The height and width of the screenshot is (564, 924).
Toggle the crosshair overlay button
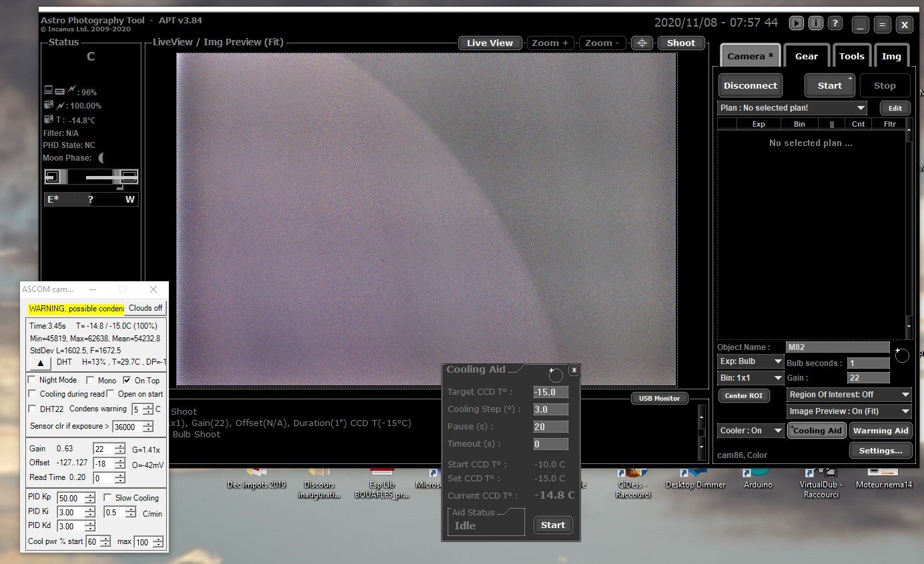tap(642, 43)
